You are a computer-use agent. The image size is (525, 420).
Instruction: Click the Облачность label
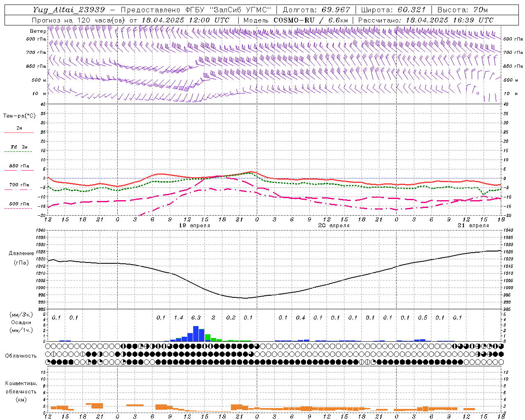[x=21, y=356]
